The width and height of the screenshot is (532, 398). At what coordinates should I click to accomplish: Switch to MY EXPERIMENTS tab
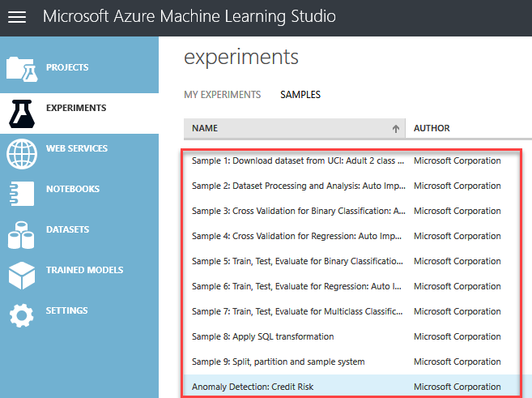(223, 94)
